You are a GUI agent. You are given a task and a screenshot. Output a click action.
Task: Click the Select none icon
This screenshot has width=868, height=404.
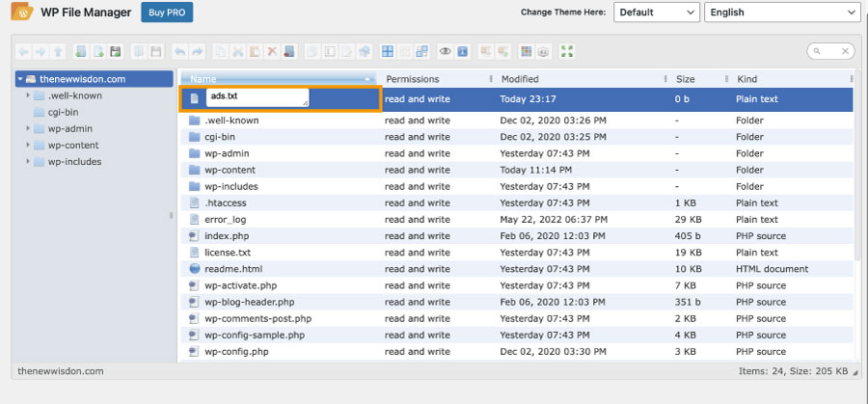[405, 51]
